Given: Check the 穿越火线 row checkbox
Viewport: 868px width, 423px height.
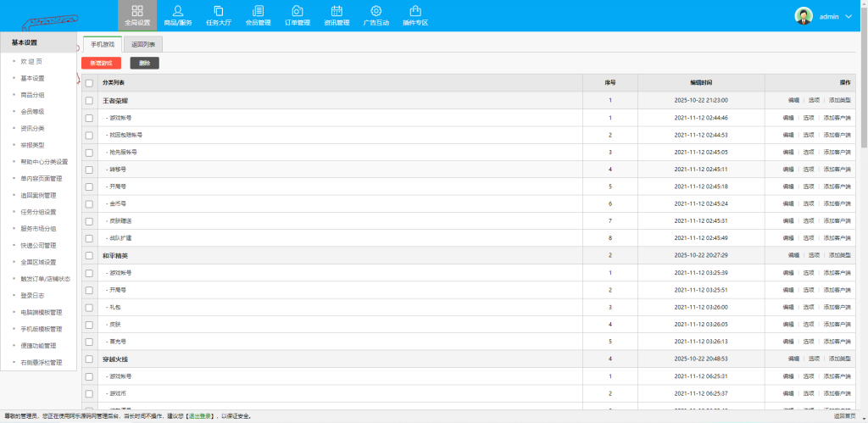Looking at the screenshot, I should tap(89, 359).
